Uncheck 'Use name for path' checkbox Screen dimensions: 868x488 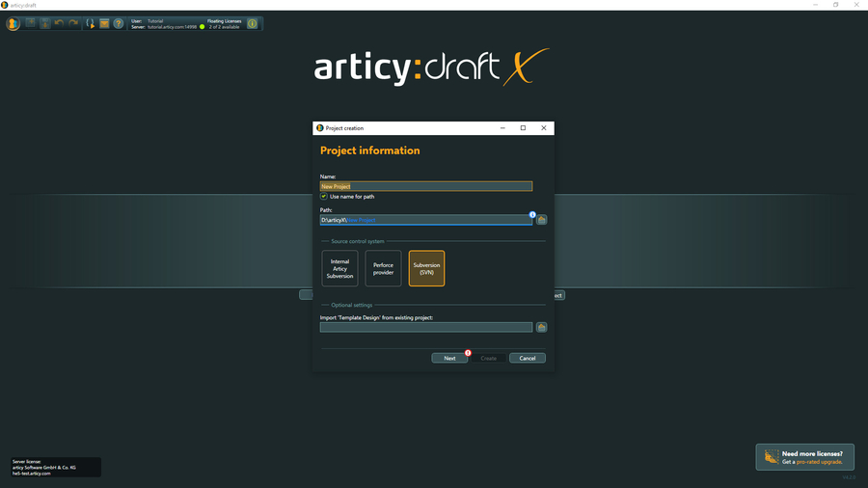[324, 197]
